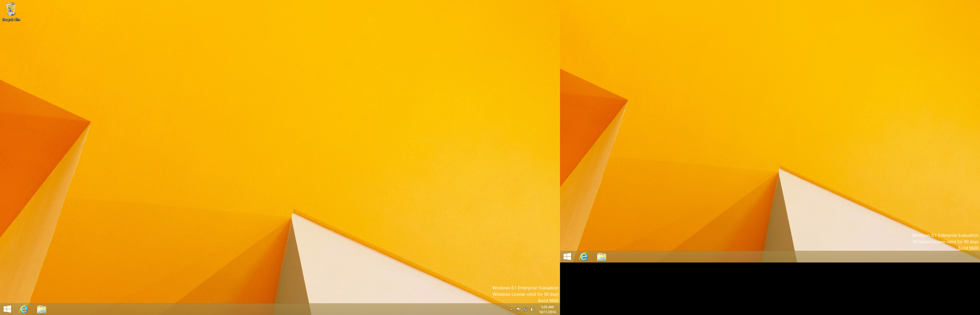
Task: Launch Internet Explorer from the primary taskbar
Action: click(x=24, y=309)
